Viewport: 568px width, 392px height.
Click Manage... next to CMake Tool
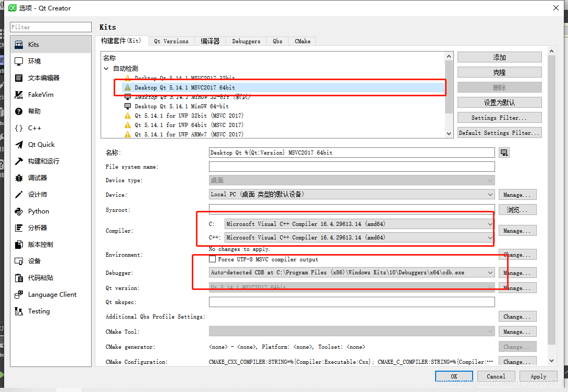[517, 332]
